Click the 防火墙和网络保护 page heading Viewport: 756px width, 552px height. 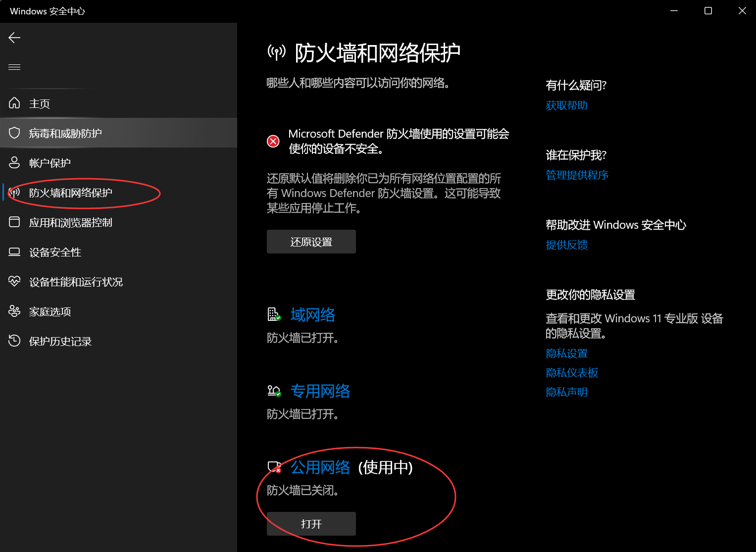click(378, 52)
